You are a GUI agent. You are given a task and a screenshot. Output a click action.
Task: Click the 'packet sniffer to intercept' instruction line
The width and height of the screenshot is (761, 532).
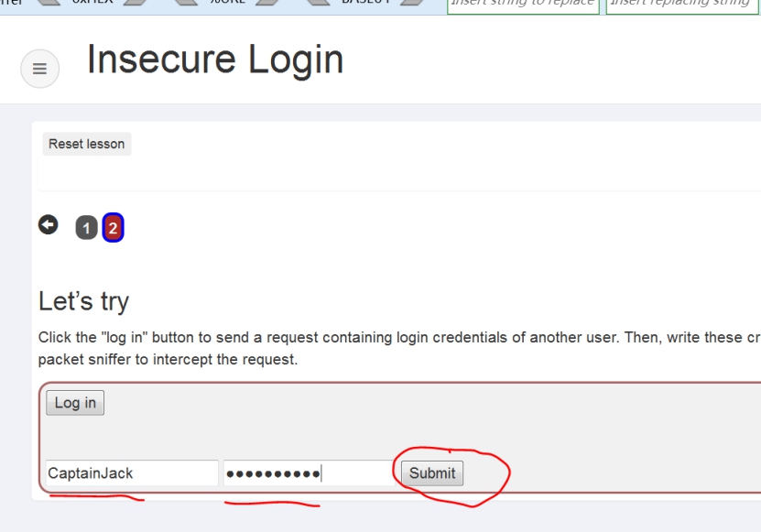point(168,360)
